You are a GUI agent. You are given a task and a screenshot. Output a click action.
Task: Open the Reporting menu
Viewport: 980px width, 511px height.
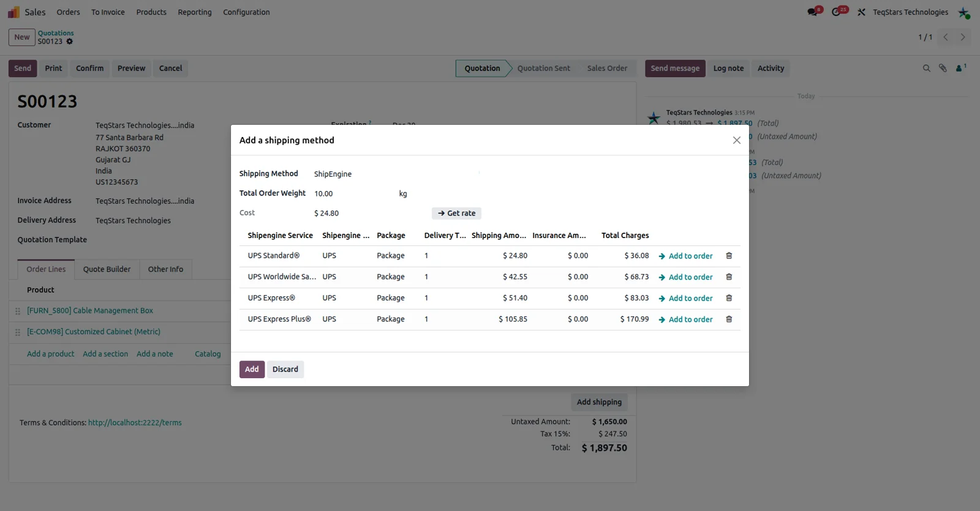point(195,12)
